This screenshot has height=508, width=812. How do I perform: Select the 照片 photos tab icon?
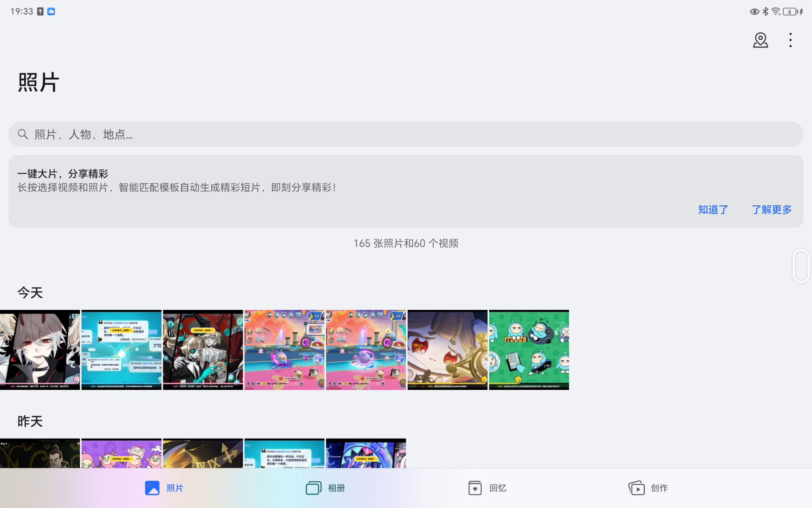[152, 488]
